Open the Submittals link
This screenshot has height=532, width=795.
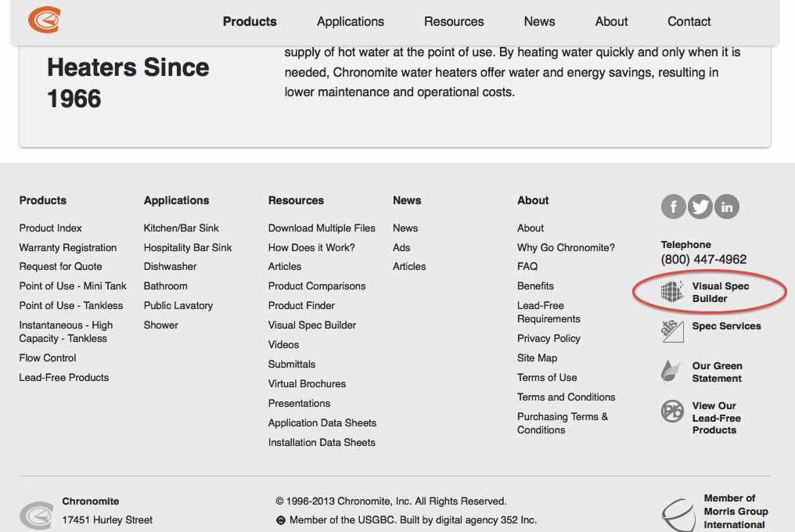[292, 364]
